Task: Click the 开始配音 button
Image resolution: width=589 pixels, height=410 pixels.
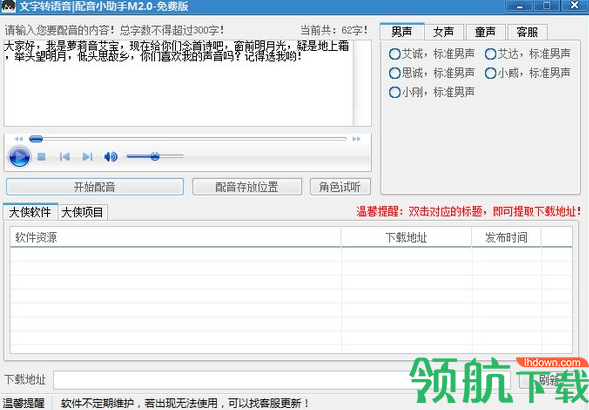Action: (95, 187)
